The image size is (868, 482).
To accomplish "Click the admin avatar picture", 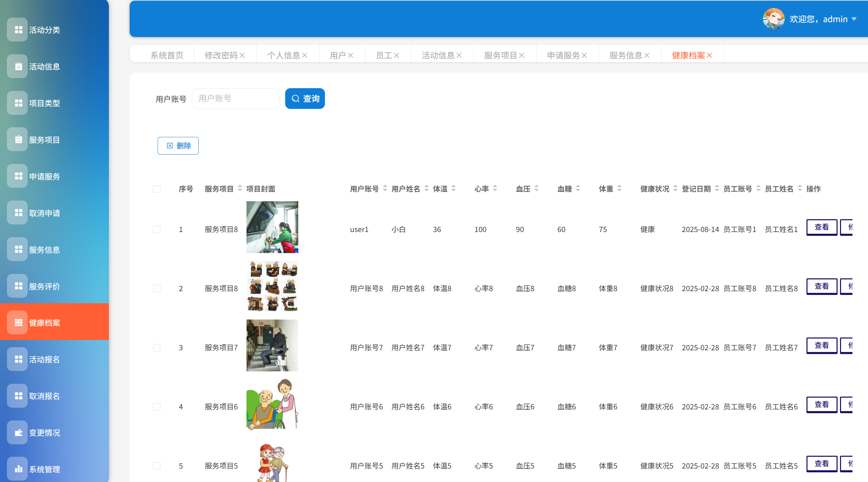I will pos(773,19).
